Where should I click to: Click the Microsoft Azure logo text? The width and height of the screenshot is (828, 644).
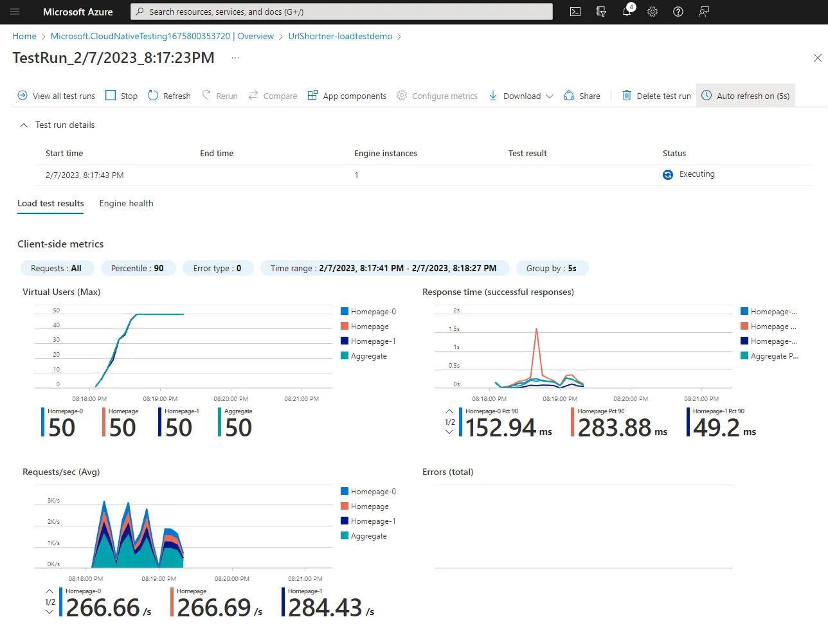[78, 12]
